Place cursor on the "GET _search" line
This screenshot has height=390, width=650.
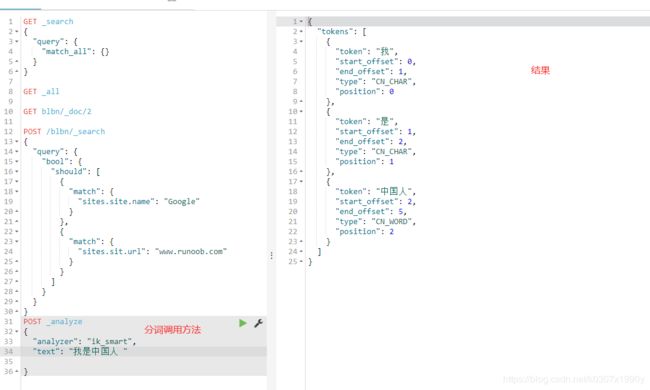[x=48, y=21]
